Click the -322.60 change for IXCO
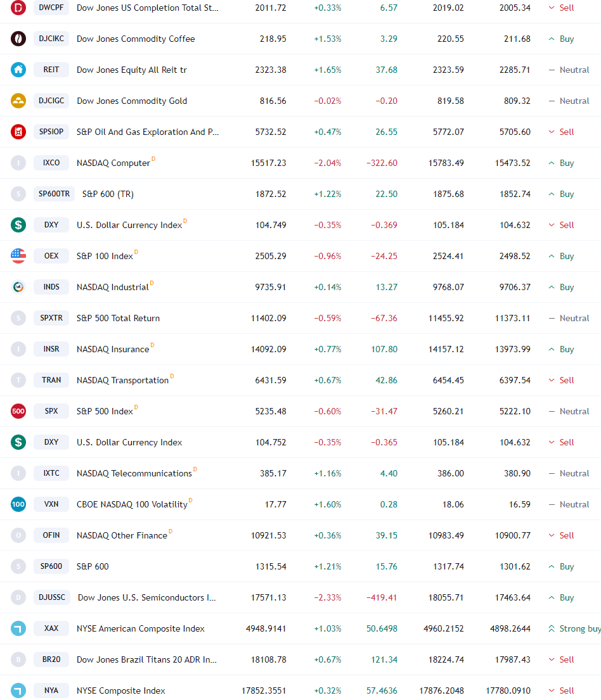This screenshot has height=700, width=601. click(x=382, y=163)
